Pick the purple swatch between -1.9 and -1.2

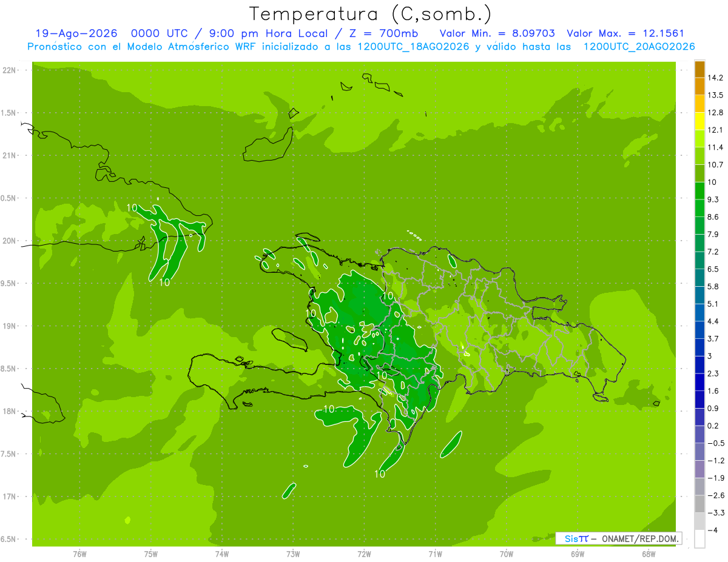pyautogui.click(x=699, y=469)
